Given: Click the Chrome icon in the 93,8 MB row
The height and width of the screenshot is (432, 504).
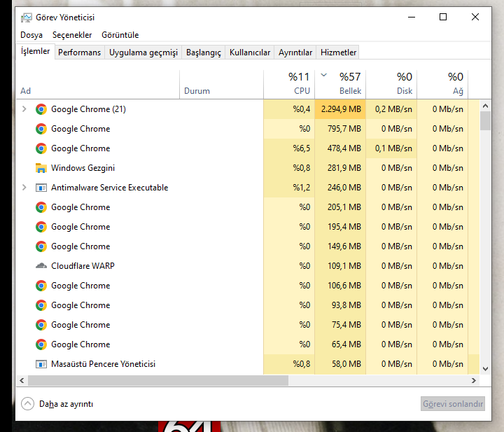Looking at the screenshot, I should point(41,305).
